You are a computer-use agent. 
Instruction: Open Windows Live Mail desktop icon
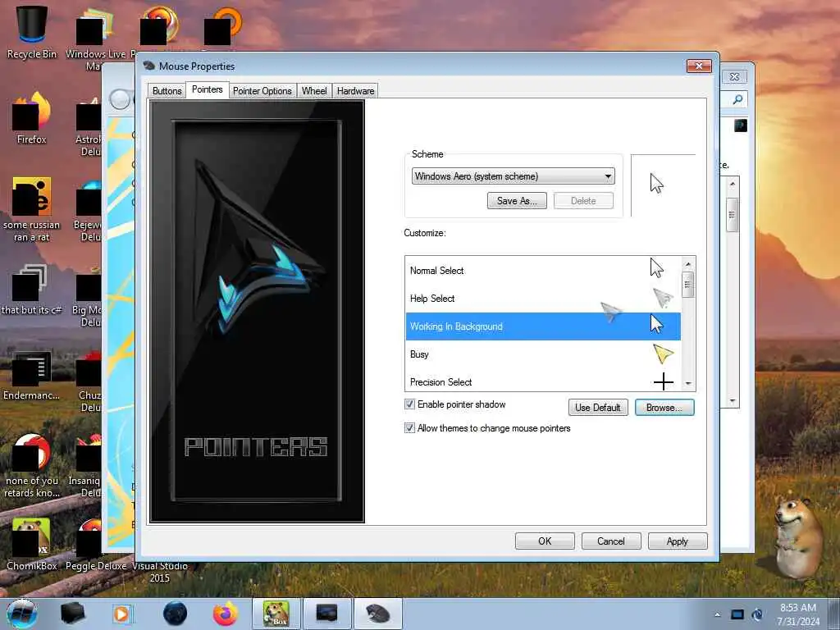[x=96, y=38]
